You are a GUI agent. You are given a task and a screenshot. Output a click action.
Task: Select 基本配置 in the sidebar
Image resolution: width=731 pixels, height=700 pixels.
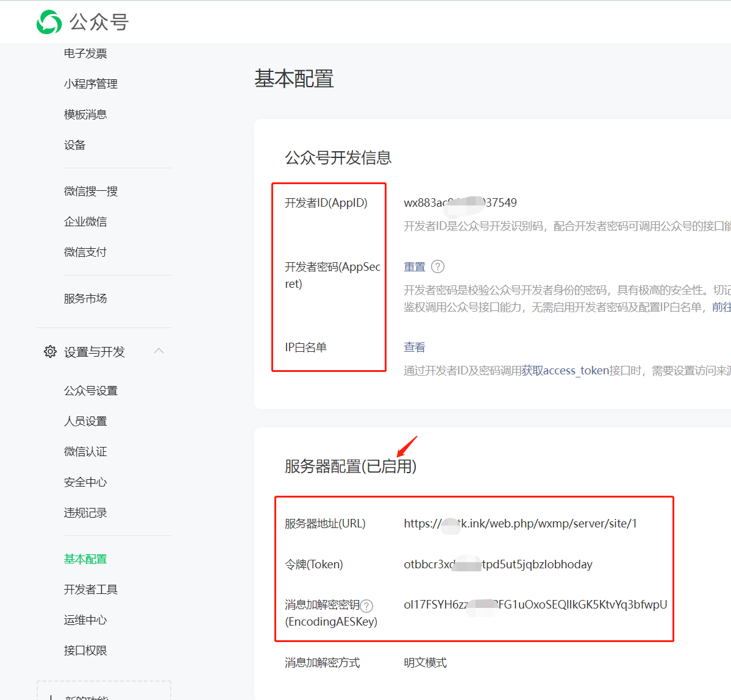85,558
